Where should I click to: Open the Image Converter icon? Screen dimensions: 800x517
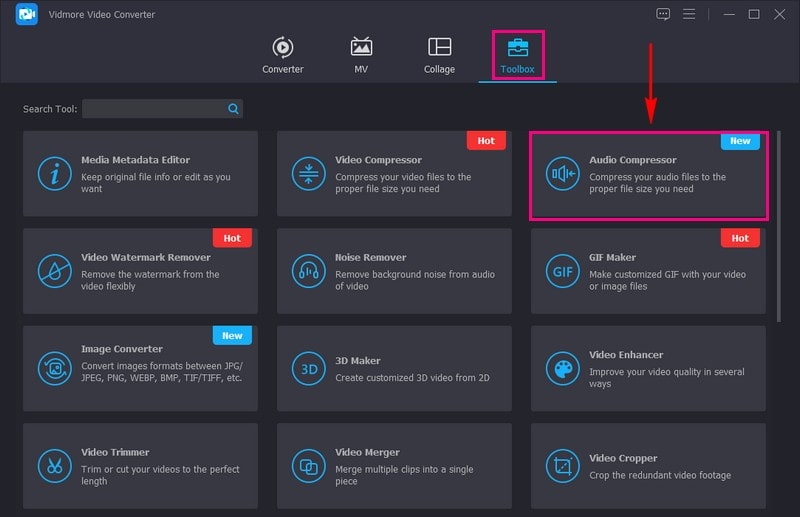click(x=54, y=368)
